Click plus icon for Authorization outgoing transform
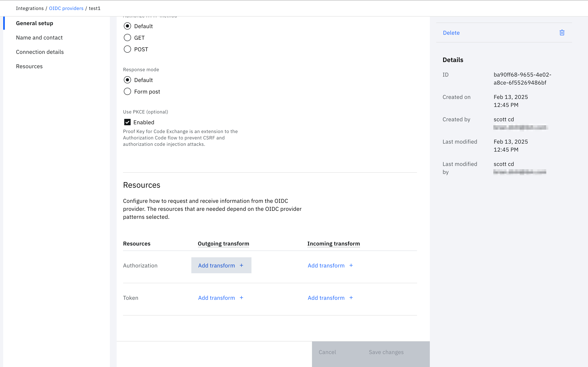The width and height of the screenshot is (588, 367). pos(241,265)
